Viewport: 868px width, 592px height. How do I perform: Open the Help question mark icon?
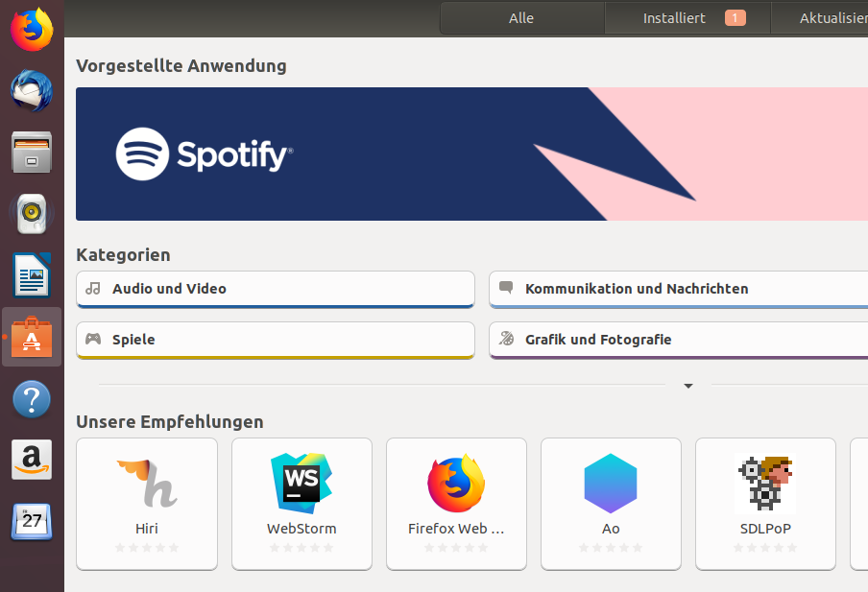[x=32, y=399]
